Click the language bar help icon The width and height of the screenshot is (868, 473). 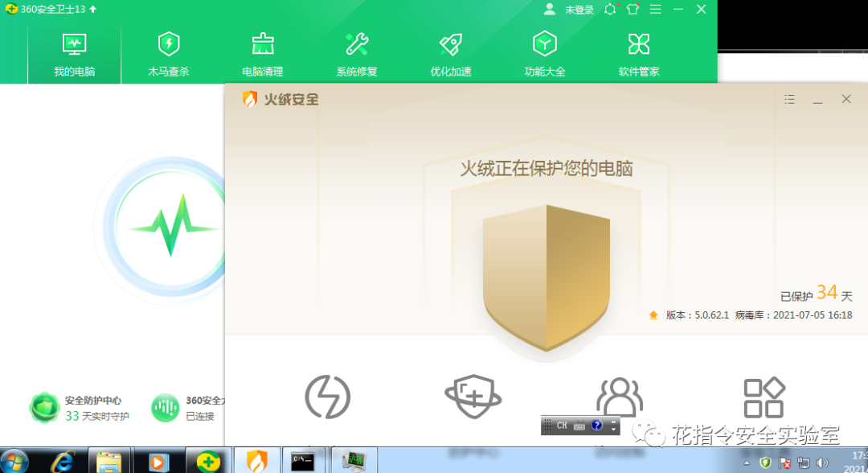point(596,426)
